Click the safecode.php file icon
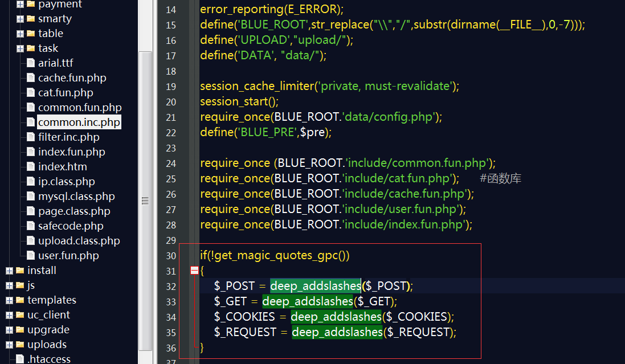Screen dimensions: 625x364 (31, 226)
